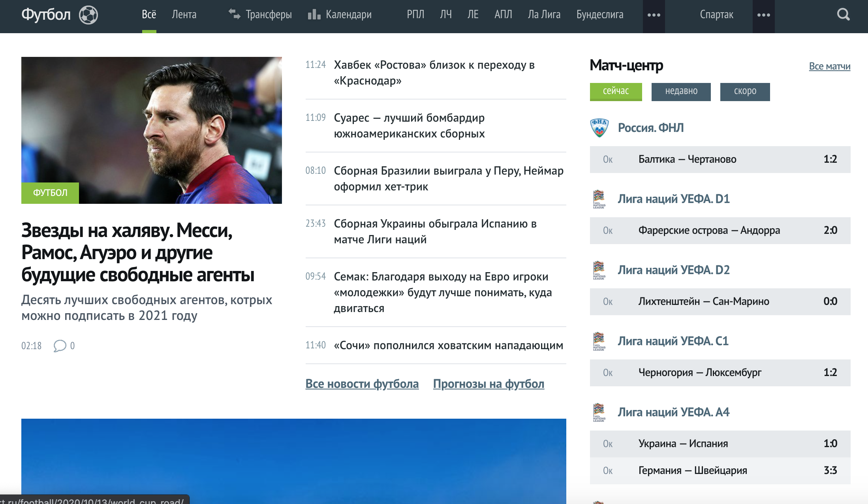Click the Футбол site title
The image size is (868, 504).
[x=46, y=15]
